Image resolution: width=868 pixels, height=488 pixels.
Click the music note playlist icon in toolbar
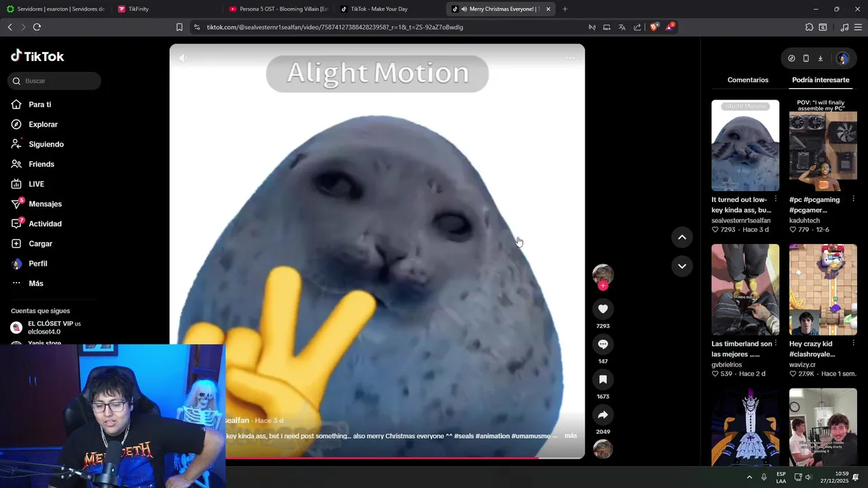pyautogui.click(x=844, y=27)
